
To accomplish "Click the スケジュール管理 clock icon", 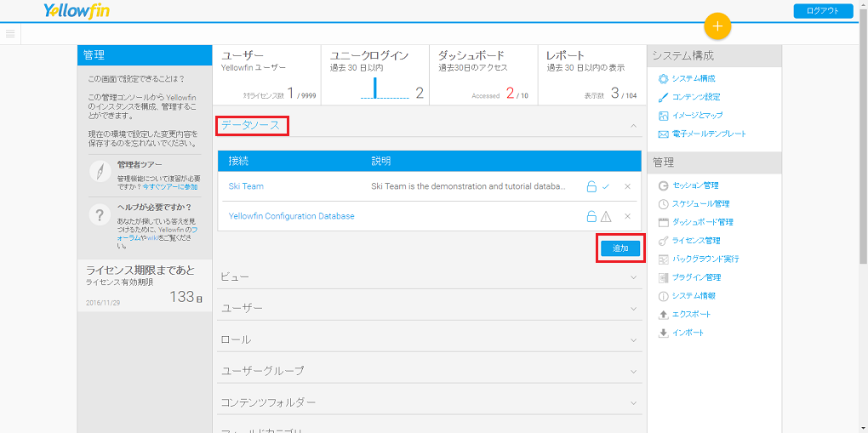I will tap(663, 204).
